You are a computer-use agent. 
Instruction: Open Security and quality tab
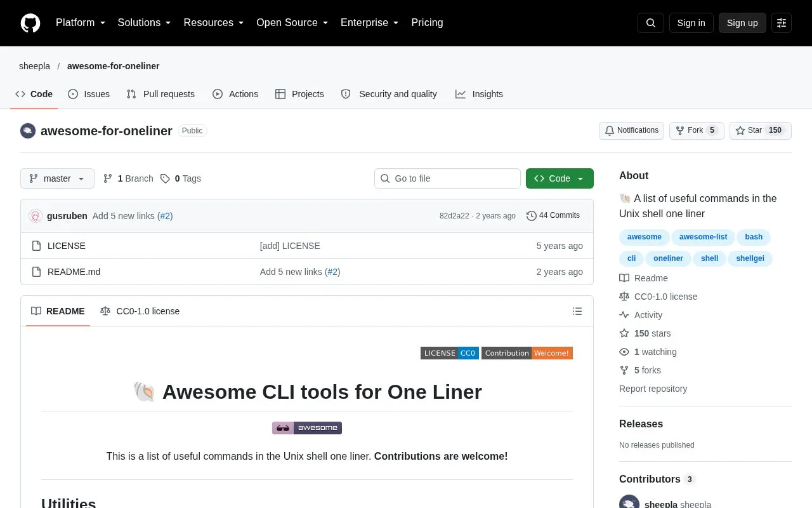[x=389, y=94]
